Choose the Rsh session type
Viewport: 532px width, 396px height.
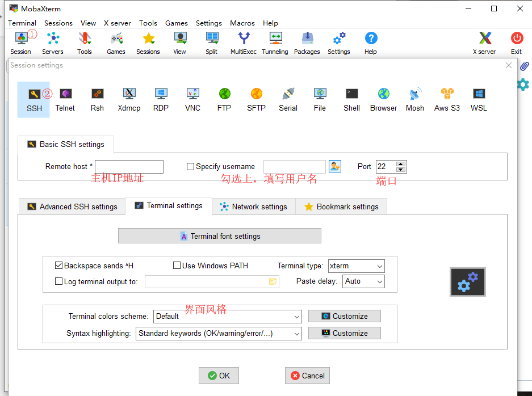[97, 100]
